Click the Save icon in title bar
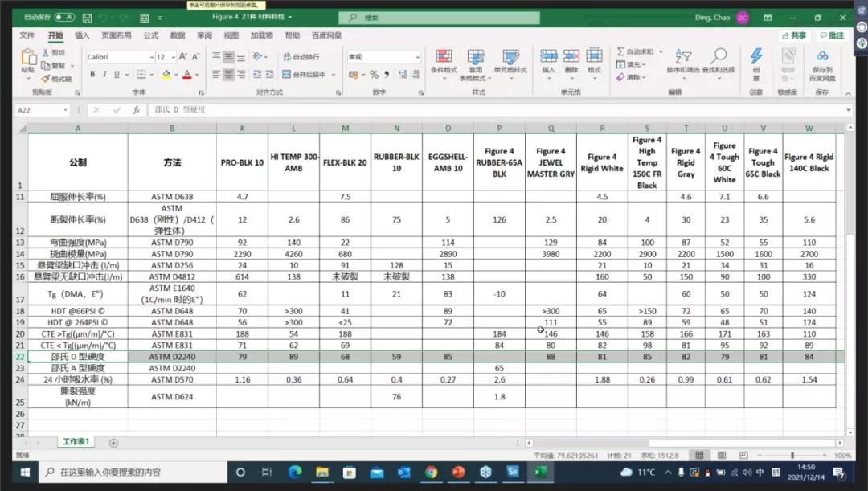The width and height of the screenshot is (868, 491). point(87,17)
